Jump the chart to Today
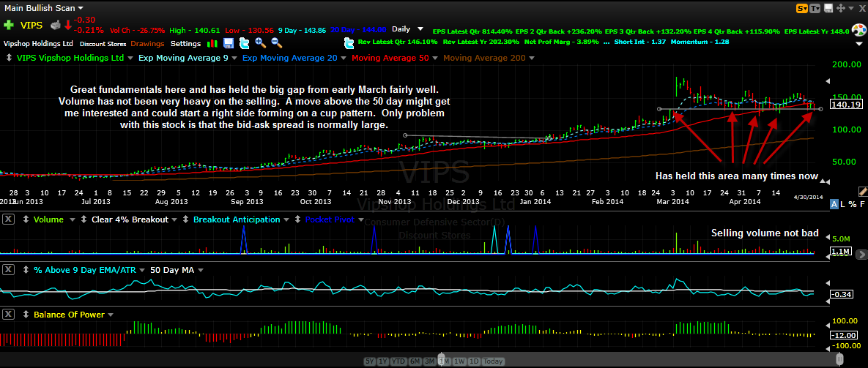868x368 pixels. click(493, 361)
